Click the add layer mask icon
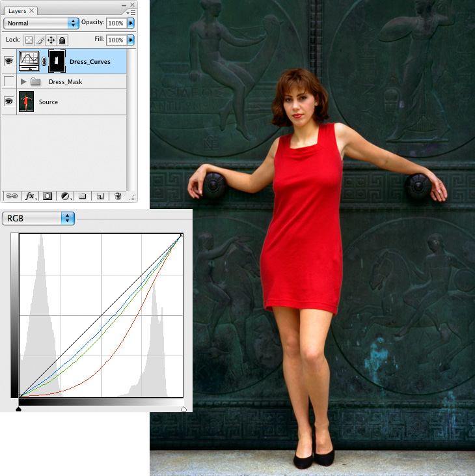 (x=48, y=195)
